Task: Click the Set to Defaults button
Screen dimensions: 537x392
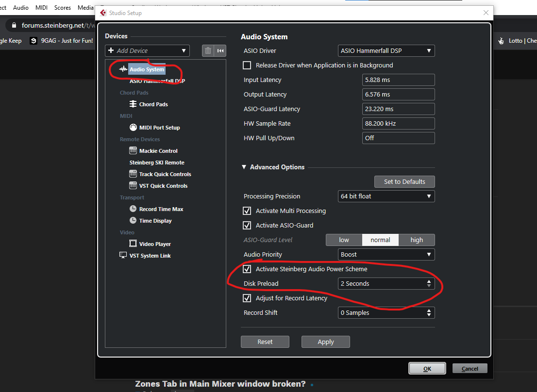Action: tap(404, 182)
